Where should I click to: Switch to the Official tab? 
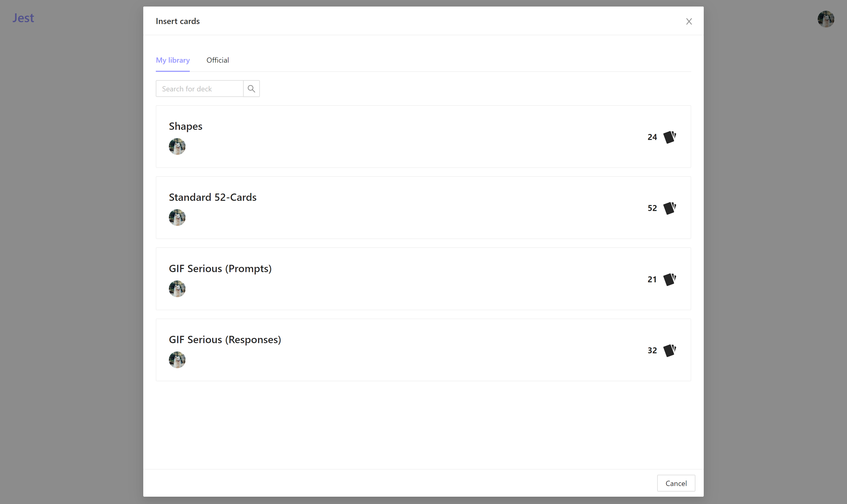pyautogui.click(x=218, y=60)
